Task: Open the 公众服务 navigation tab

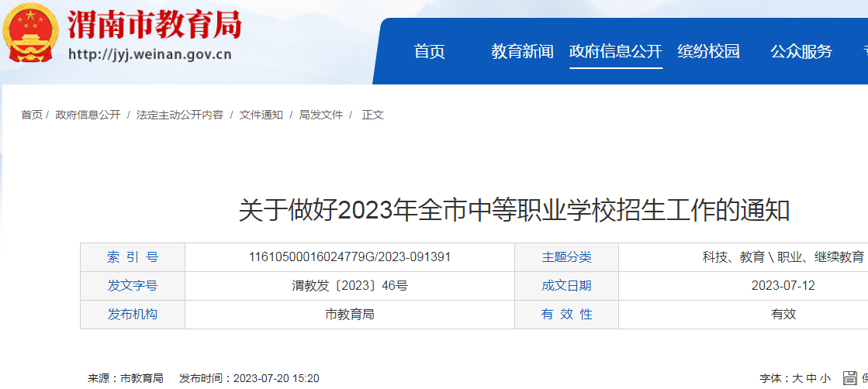Action: [801, 51]
